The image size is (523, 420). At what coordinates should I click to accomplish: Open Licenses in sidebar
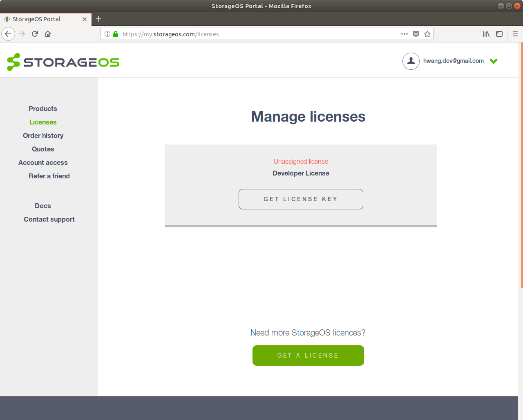[43, 122]
